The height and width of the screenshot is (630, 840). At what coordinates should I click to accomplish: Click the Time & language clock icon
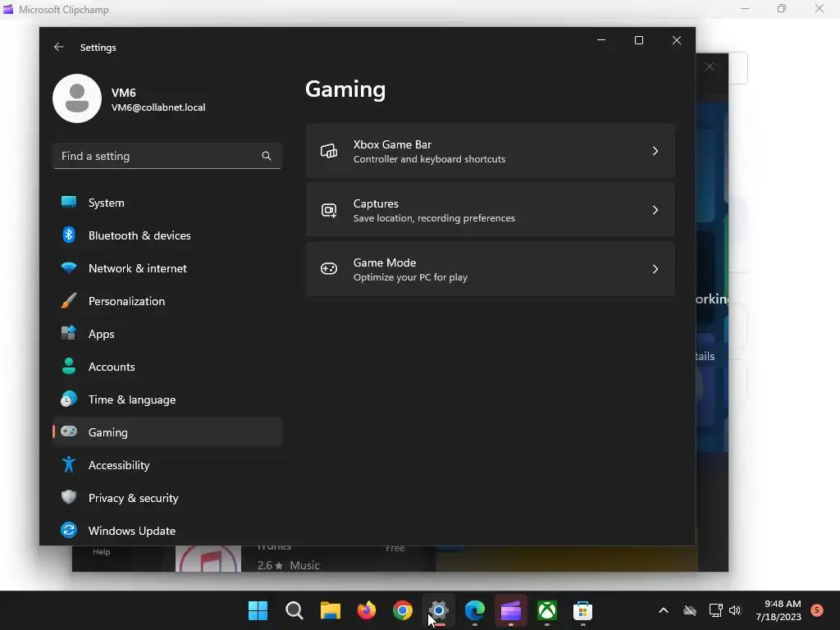pyautogui.click(x=69, y=399)
